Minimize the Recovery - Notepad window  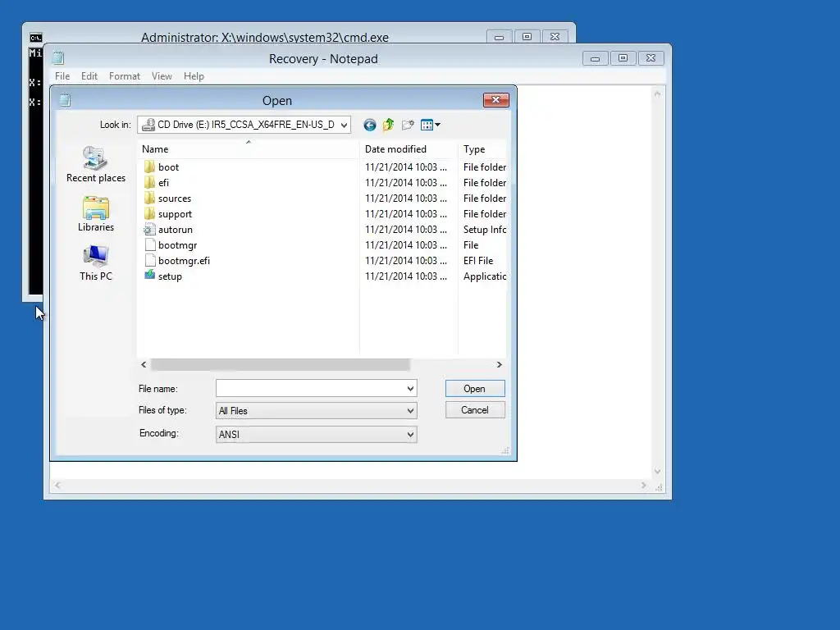coord(595,58)
